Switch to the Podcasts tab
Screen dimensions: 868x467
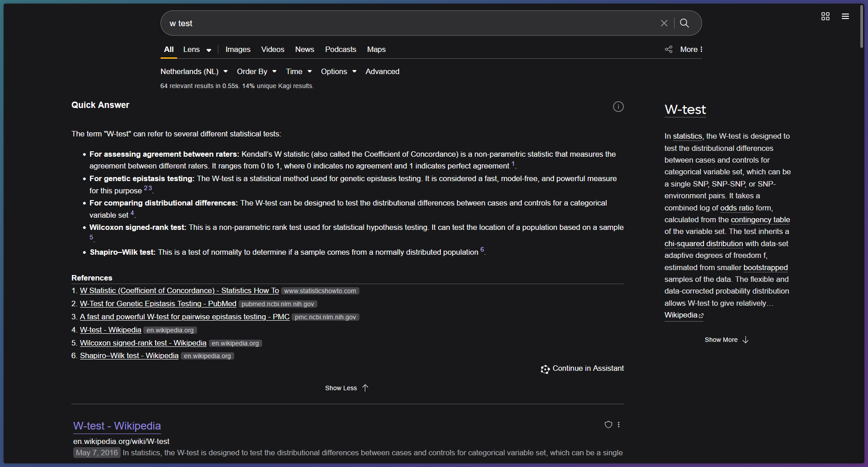point(340,49)
